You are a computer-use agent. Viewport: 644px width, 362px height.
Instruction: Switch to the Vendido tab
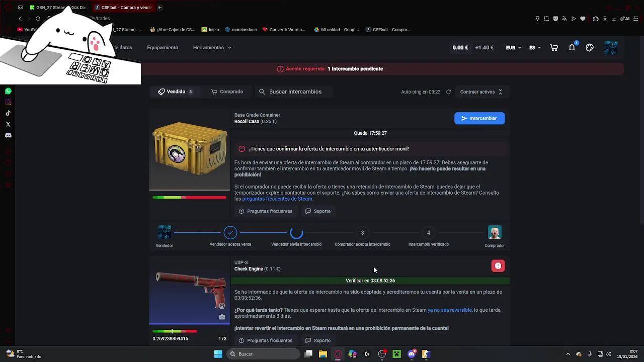click(x=175, y=92)
